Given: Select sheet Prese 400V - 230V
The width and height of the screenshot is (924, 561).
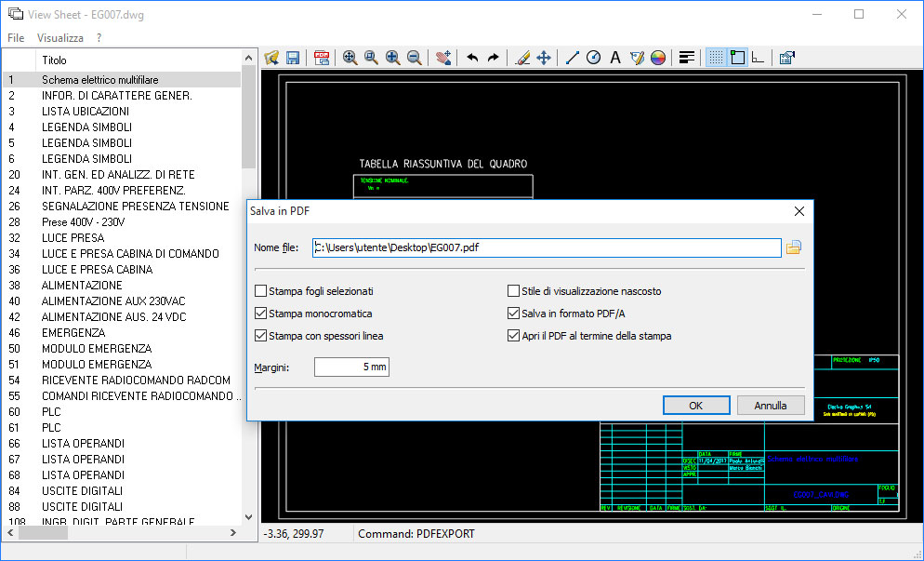Looking at the screenshot, I should (x=122, y=222).
